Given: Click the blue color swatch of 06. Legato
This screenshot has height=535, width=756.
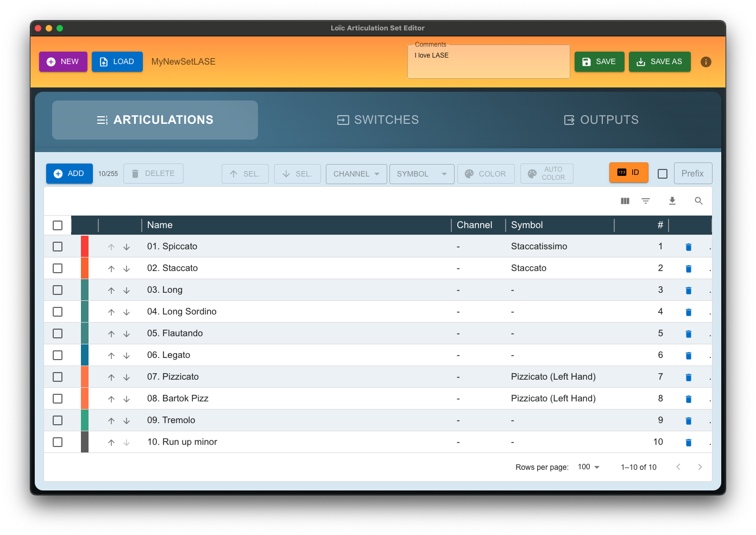Looking at the screenshot, I should [85, 355].
